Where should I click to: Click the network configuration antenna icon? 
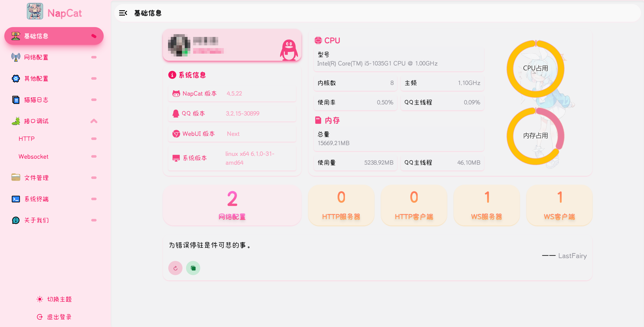[16, 57]
